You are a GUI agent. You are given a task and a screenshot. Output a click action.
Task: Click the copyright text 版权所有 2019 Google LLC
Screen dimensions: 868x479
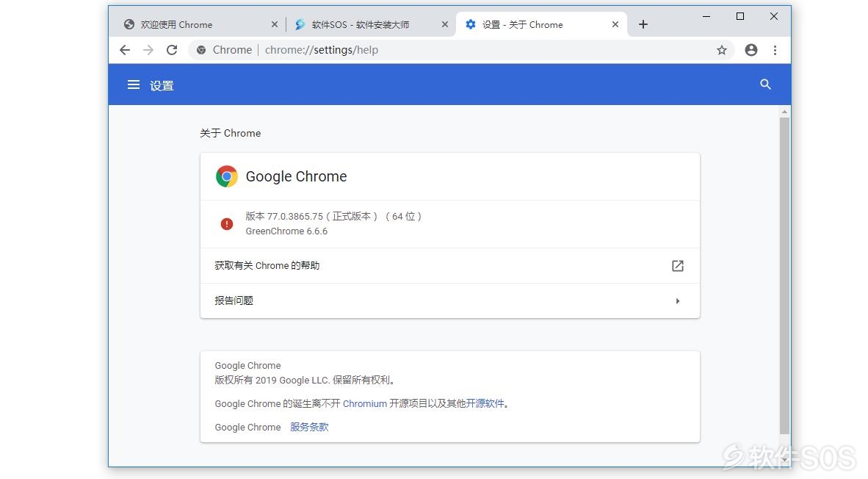(272, 381)
